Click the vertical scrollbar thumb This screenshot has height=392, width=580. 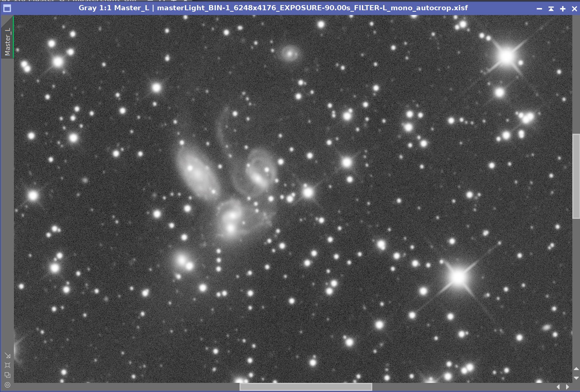(x=576, y=176)
